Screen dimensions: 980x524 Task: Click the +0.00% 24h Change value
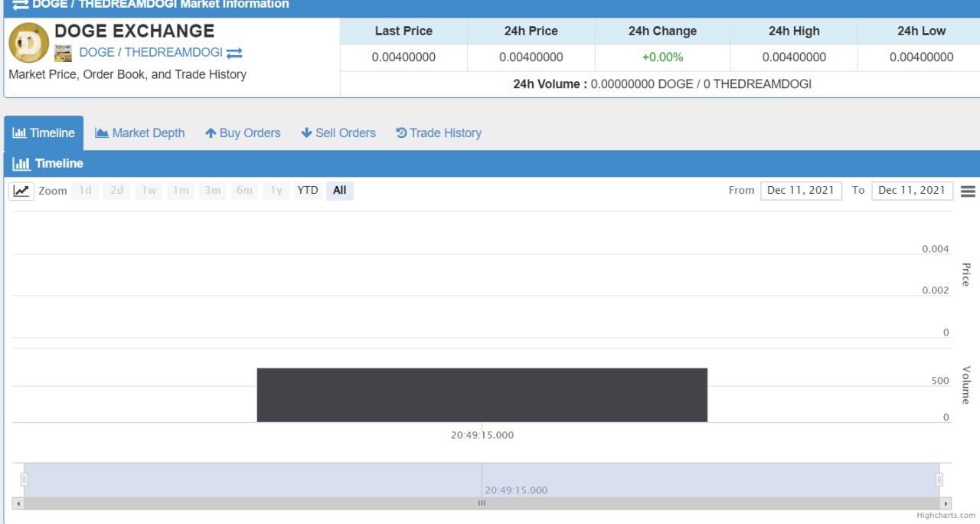tap(663, 57)
